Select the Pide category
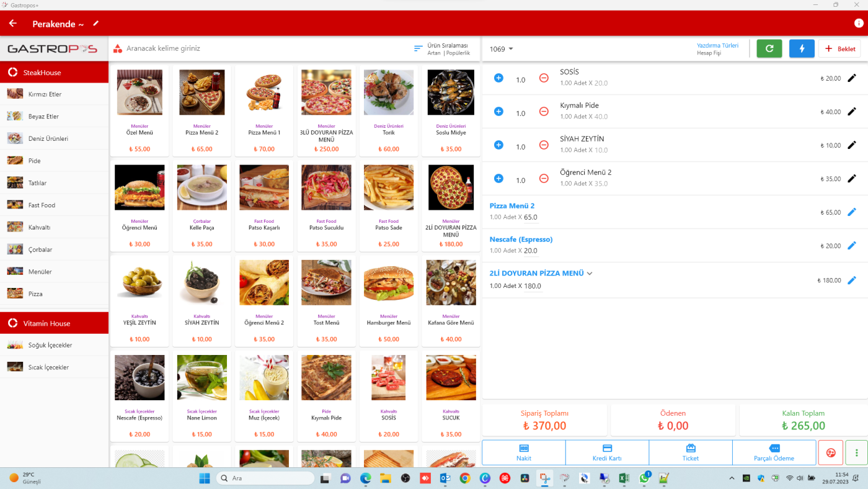Screen dimensions: 868x489 [x=35, y=161]
